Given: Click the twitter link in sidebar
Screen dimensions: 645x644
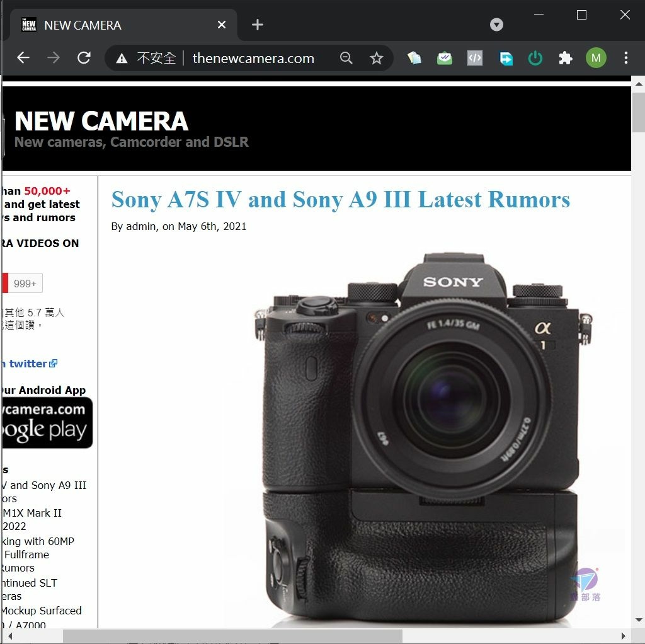Looking at the screenshot, I should 32,364.
